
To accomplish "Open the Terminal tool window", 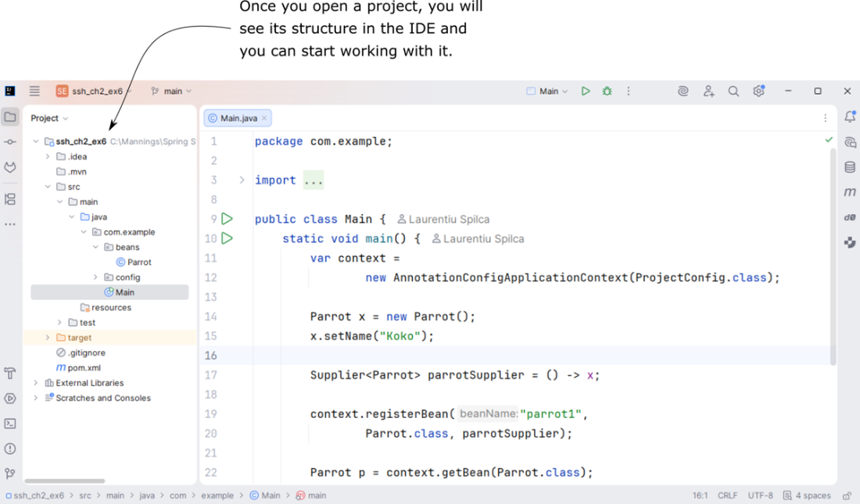I will [x=10, y=424].
